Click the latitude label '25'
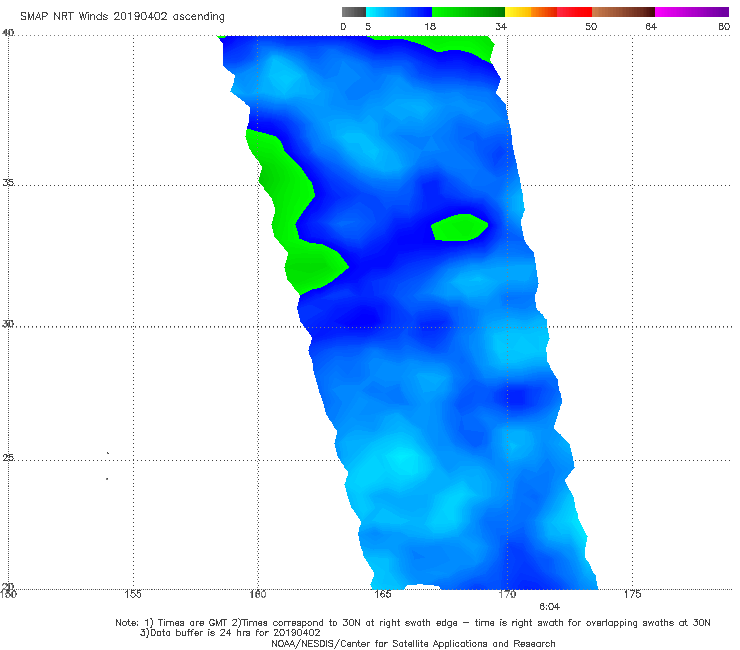This screenshot has width=740, height=650. 8,457
